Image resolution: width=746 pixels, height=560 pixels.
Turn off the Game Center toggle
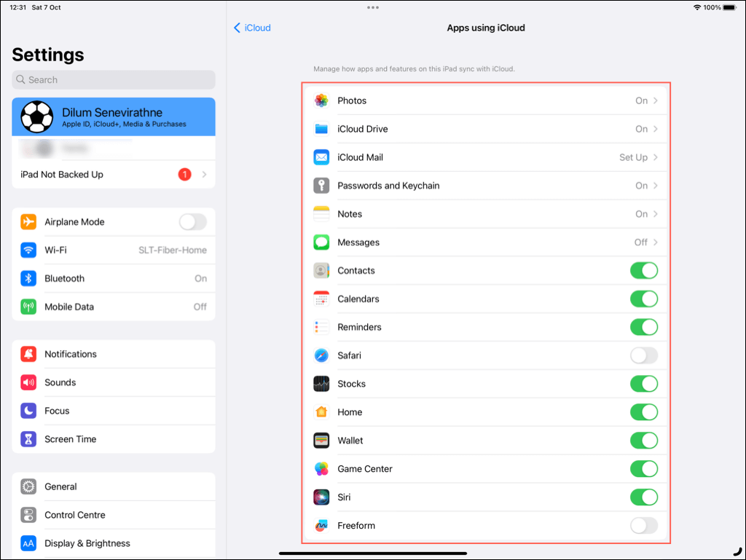(x=644, y=469)
